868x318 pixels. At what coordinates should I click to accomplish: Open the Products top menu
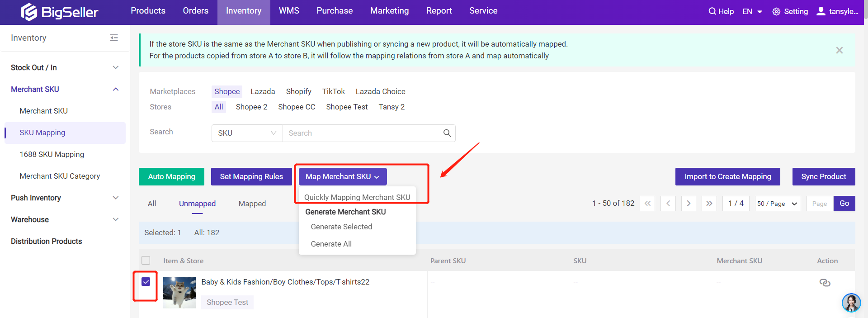[x=148, y=11]
